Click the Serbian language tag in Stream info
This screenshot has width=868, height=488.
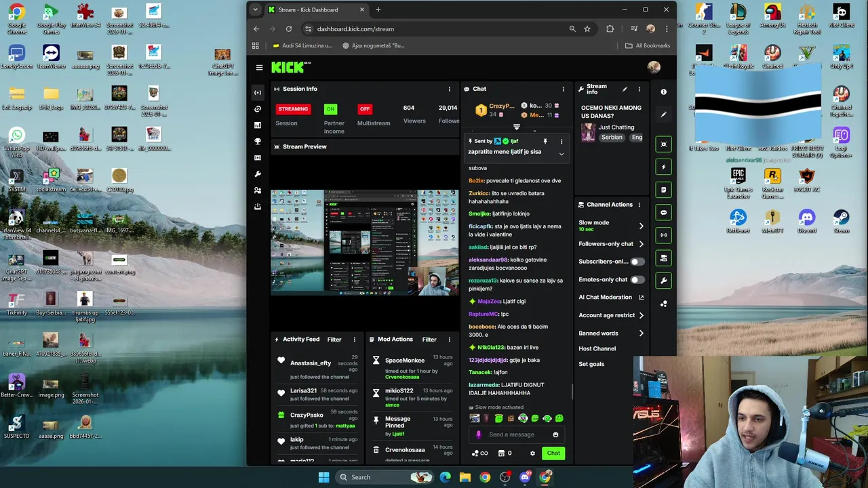(x=612, y=138)
